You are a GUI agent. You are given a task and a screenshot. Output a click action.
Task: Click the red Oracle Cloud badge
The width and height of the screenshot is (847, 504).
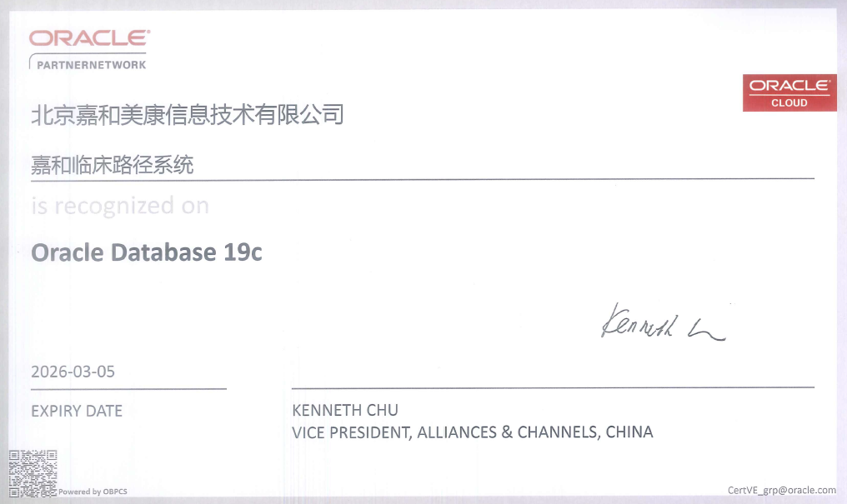click(x=789, y=92)
